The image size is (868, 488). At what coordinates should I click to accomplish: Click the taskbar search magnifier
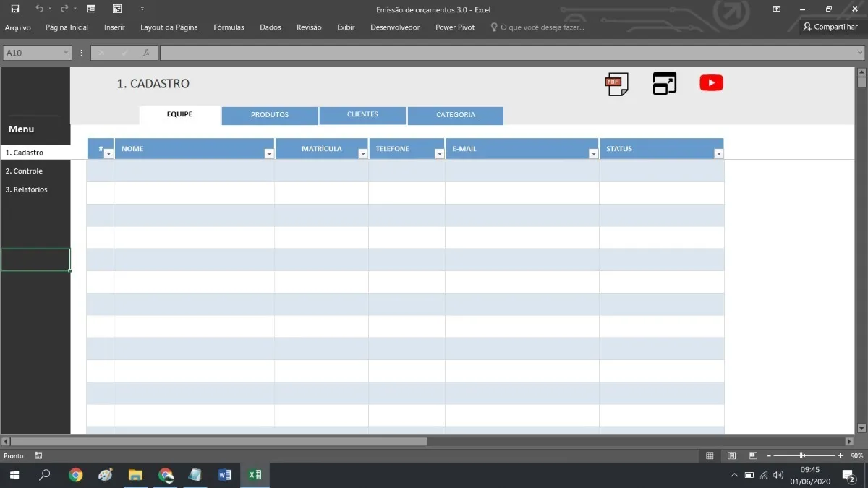pyautogui.click(x=45, y=475)
